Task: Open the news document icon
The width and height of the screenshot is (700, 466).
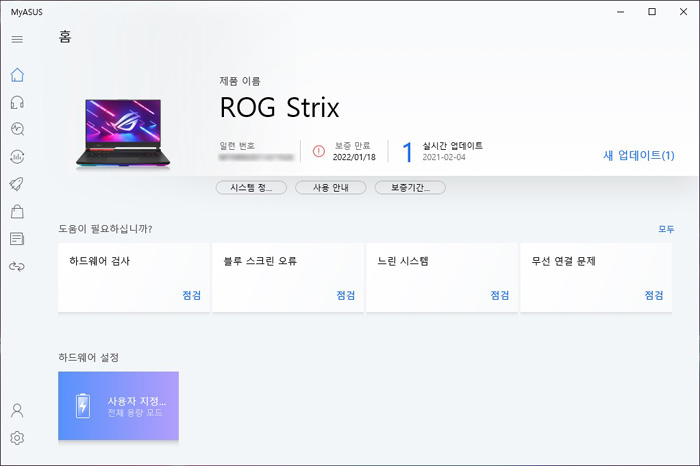Action: point(17,239)
